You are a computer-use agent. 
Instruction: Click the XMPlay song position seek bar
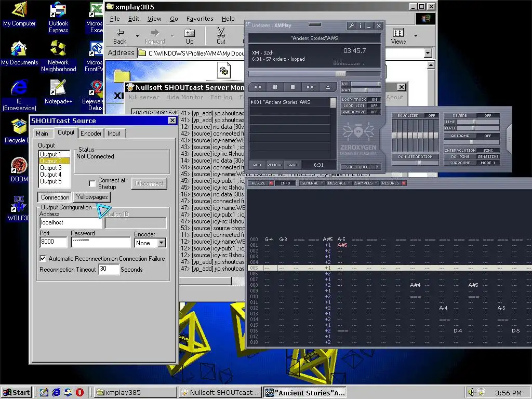315,74
